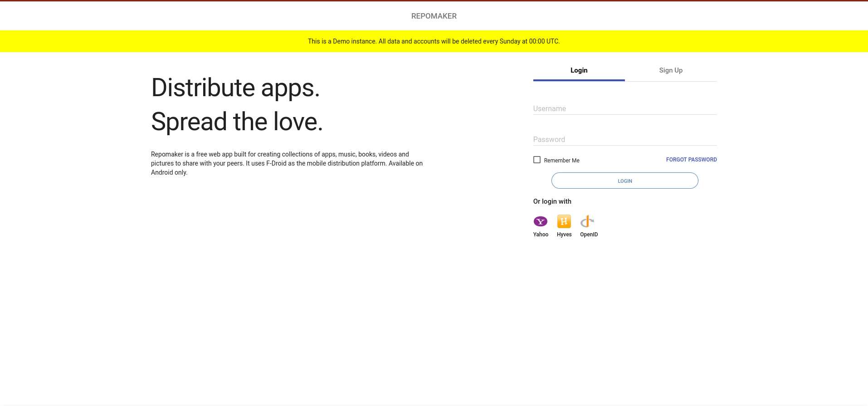This screenshot has height=406, width=868.
Task: Select the Hyves text label under its icon
Action: [564, 235]
